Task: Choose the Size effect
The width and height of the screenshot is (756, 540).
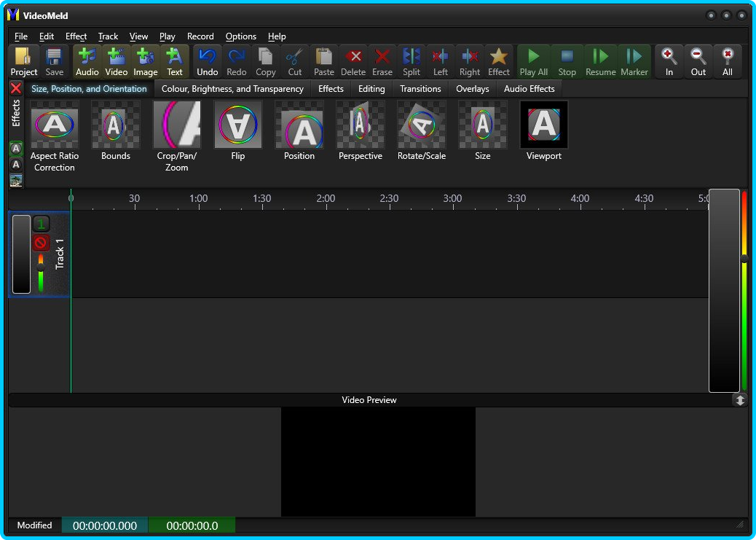Action: 483,131
